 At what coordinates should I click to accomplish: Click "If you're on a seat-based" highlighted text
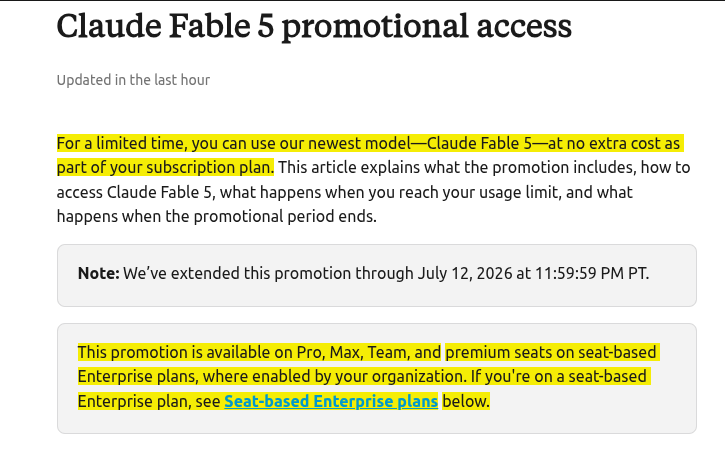559,376
